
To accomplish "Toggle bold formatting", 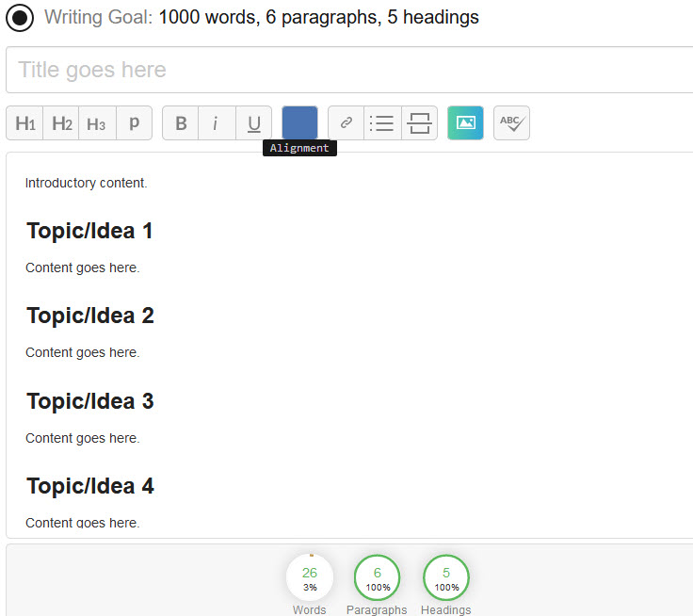I will [181, 123].
